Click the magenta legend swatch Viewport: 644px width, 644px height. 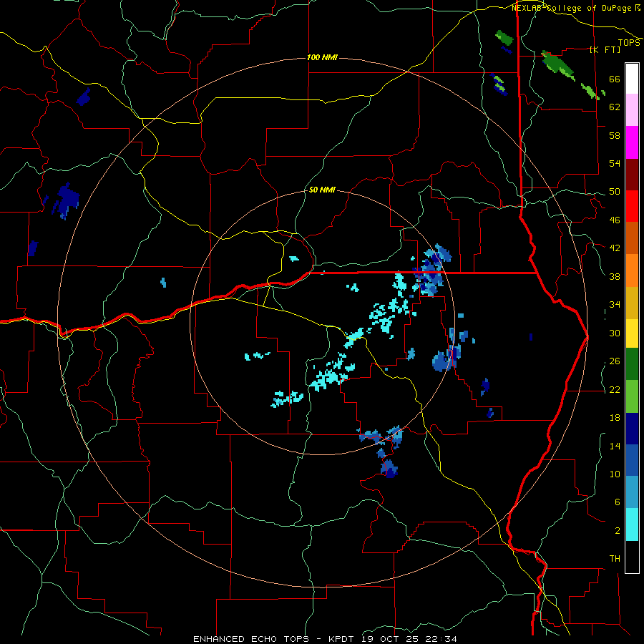pyautogui.click(x=632, y=142)
